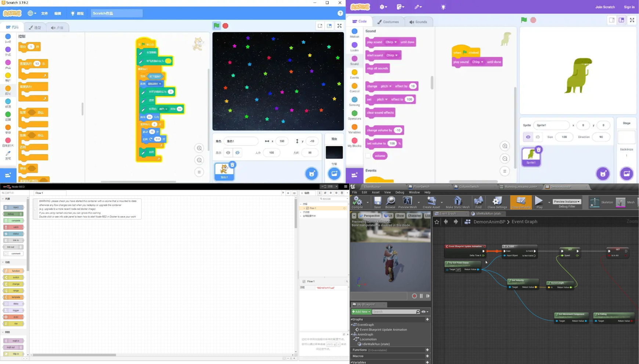This screenshot has height=364, width=639.
Task: Open the tutorials lightbulb in Scratch 3.19.2
Action: pyautogui.click(x=77, y=13)
